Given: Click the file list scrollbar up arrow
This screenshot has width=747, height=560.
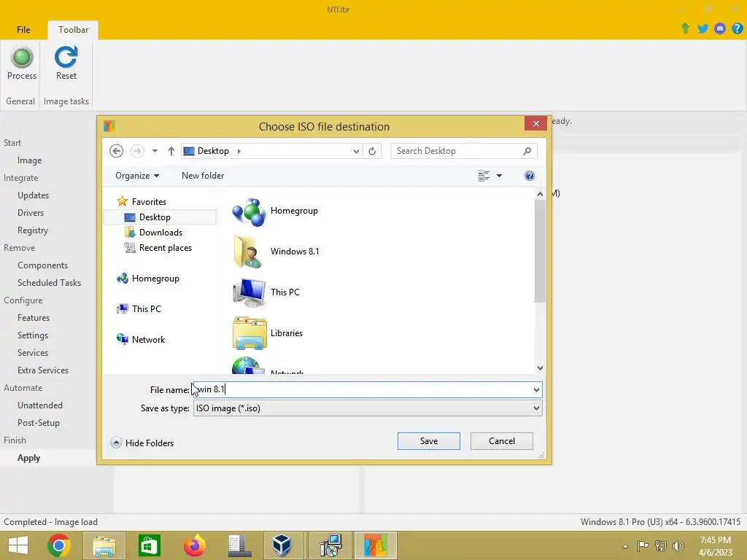Looking at the screenshot, I should coord(540,194).
